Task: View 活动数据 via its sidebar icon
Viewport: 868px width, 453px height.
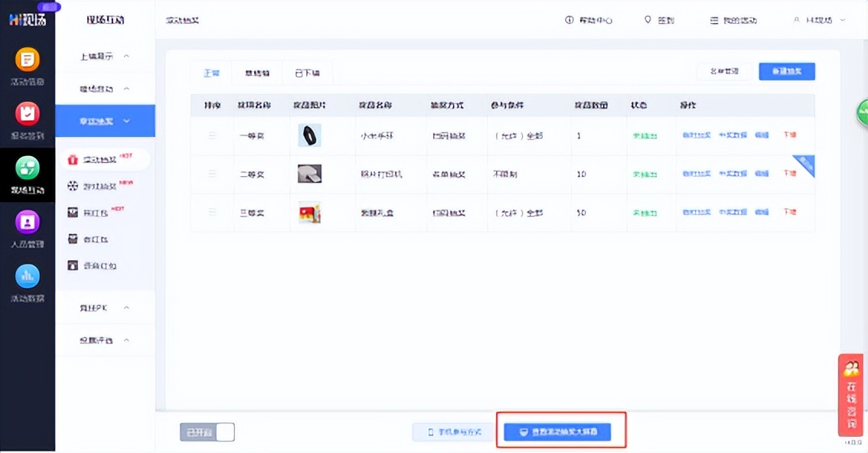Action: 27,275
